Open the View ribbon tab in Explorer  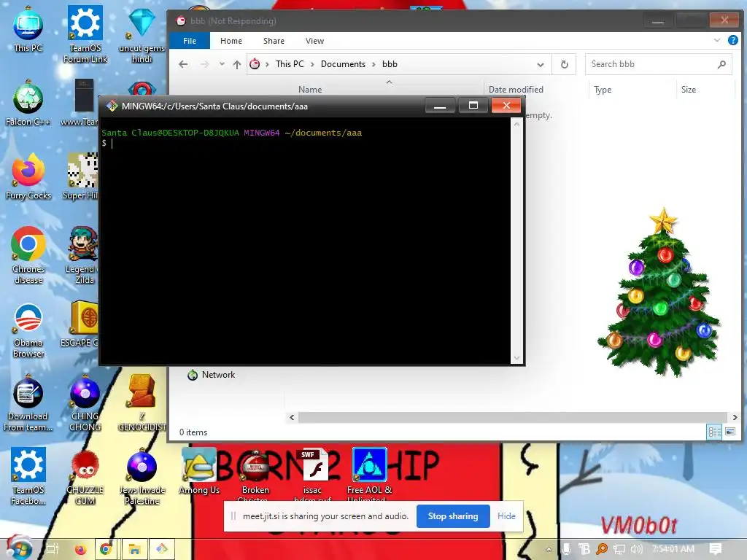coord(314,41)
